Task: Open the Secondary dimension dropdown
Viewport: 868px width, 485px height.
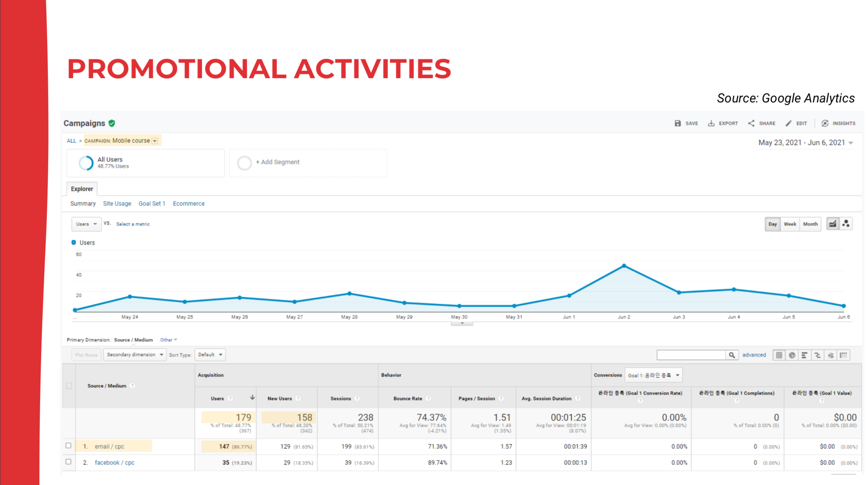Action: click(134, 355)
